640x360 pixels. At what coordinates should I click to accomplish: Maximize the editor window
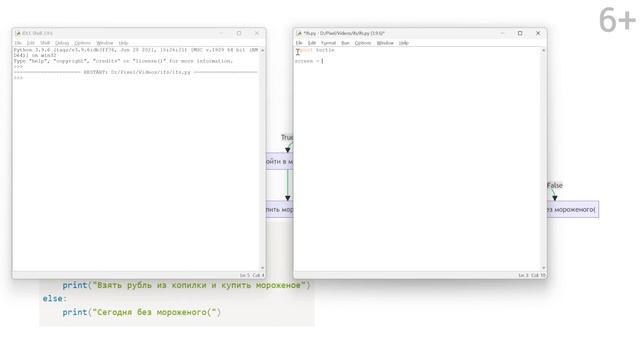[520, 33]
